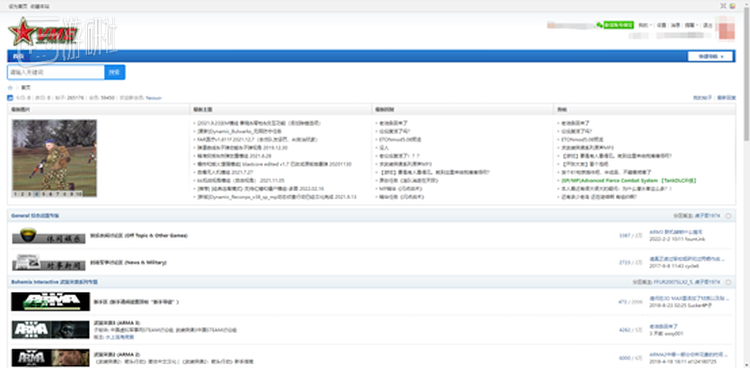
Task: Collapse the General category section toggle
Action: pos(728,216)
